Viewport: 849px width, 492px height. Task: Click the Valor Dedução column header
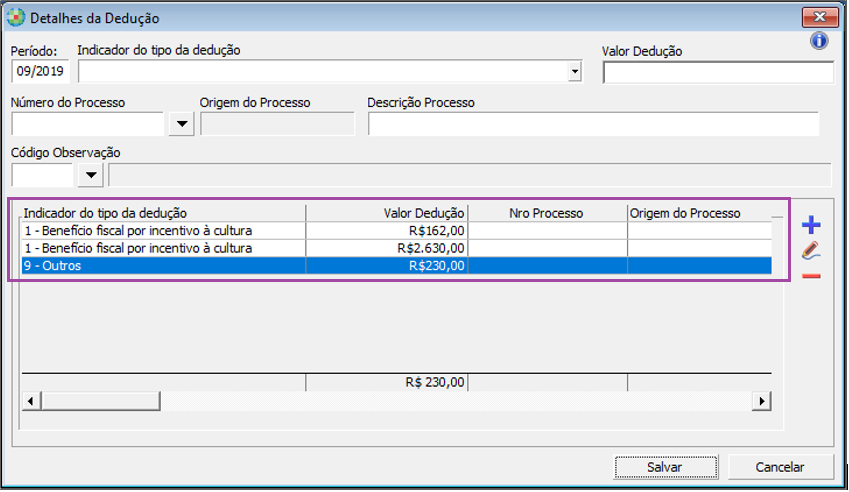pos(387,213)
